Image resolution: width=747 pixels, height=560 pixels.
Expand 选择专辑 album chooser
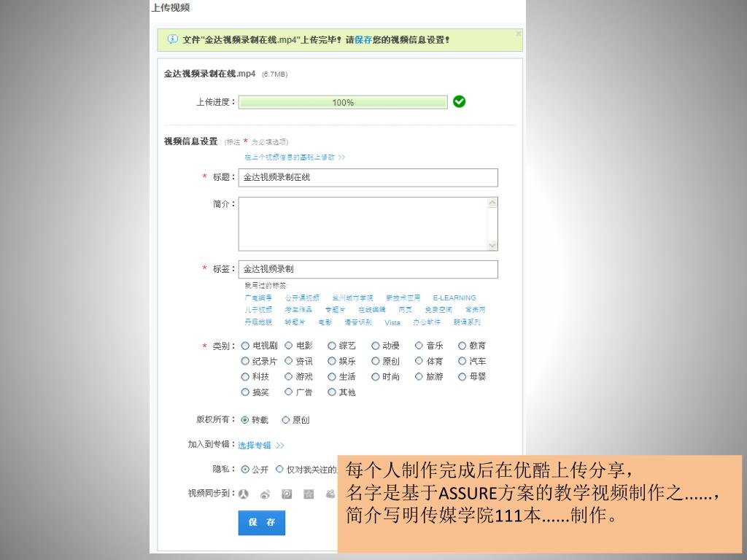261,446
